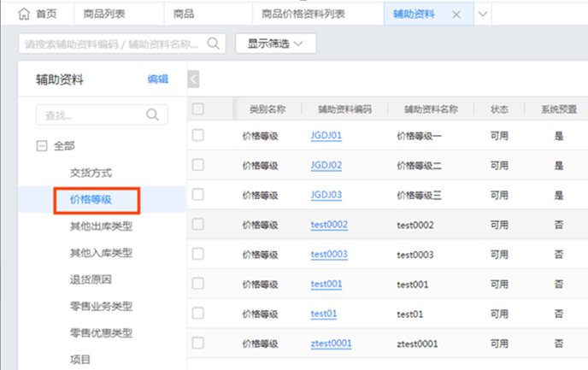Open the test0003 code link
Viewport: 588px width, 370px height.
click(329, 255)
